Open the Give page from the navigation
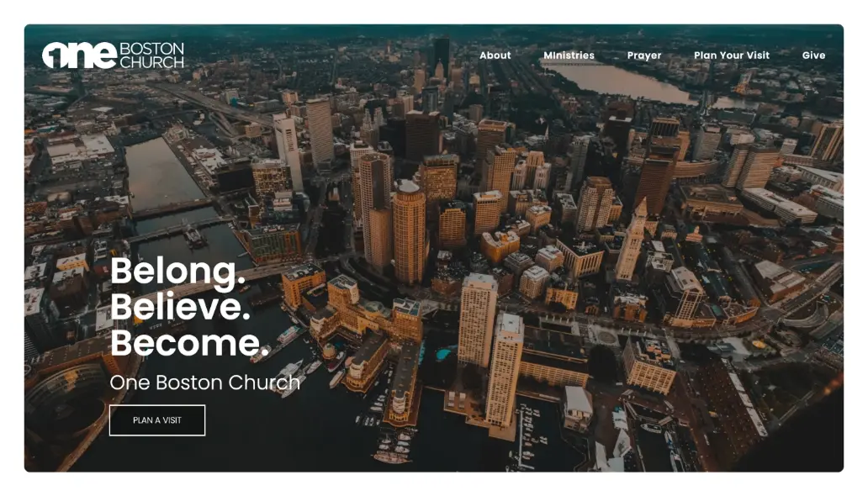This screenshot has width=868, height=496. point(812,55)
